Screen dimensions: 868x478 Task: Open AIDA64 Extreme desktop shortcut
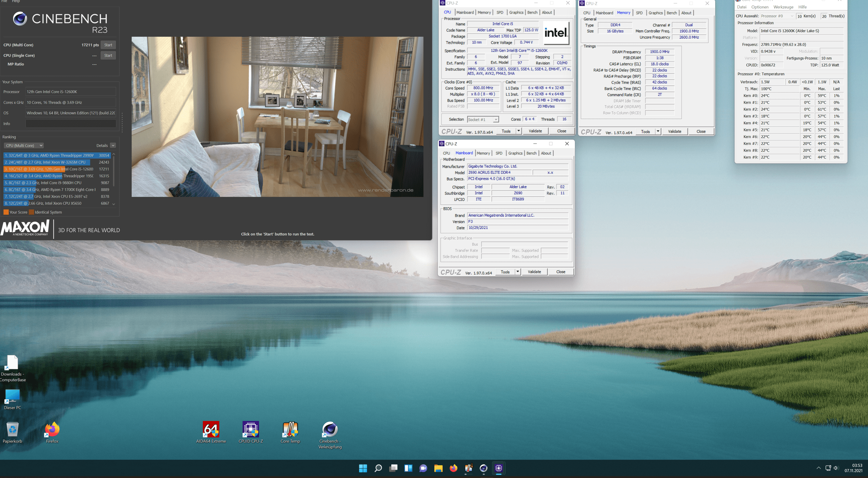[211, 430]
